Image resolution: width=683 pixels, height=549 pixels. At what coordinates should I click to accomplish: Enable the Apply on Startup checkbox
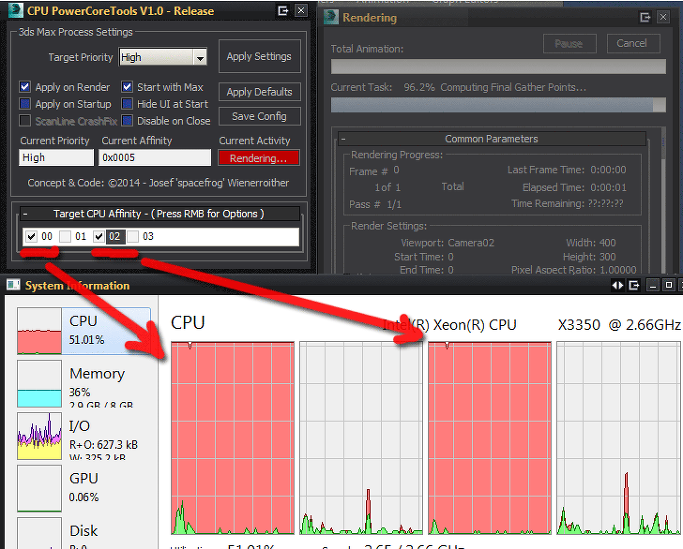point(25,104)
